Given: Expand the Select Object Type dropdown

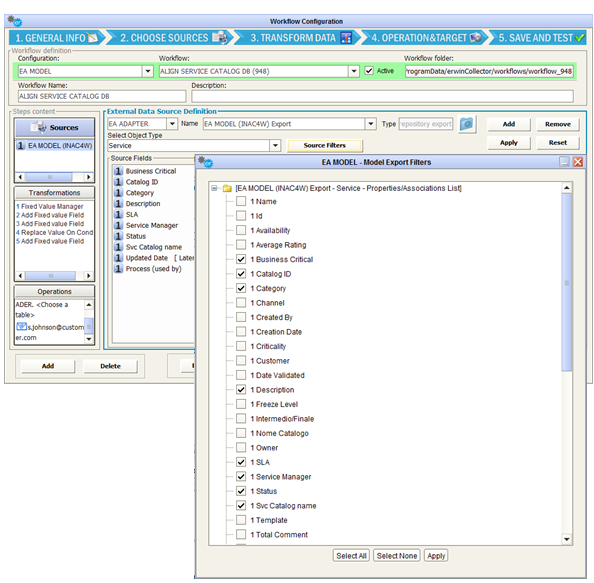Looking at the screenshot, I should 275,145.
